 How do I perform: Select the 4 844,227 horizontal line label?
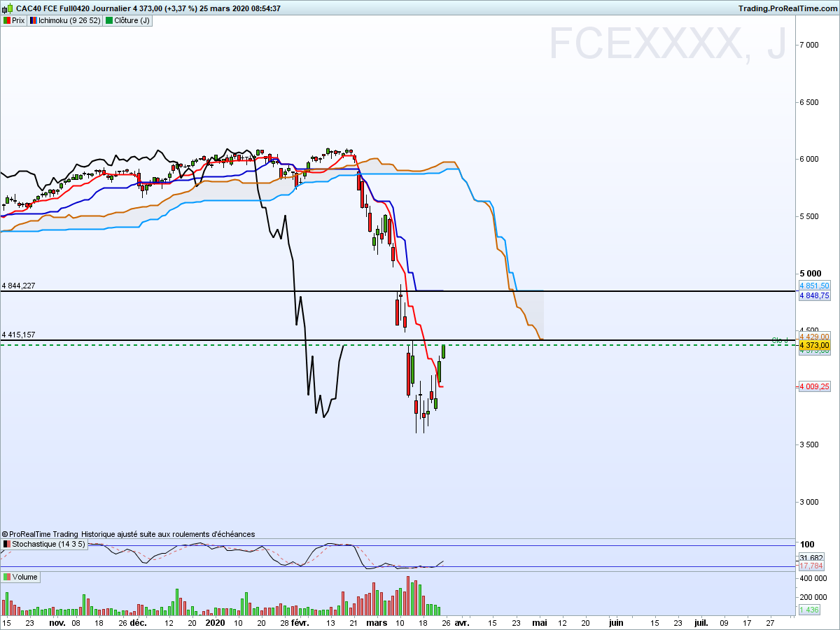point(19,286)
